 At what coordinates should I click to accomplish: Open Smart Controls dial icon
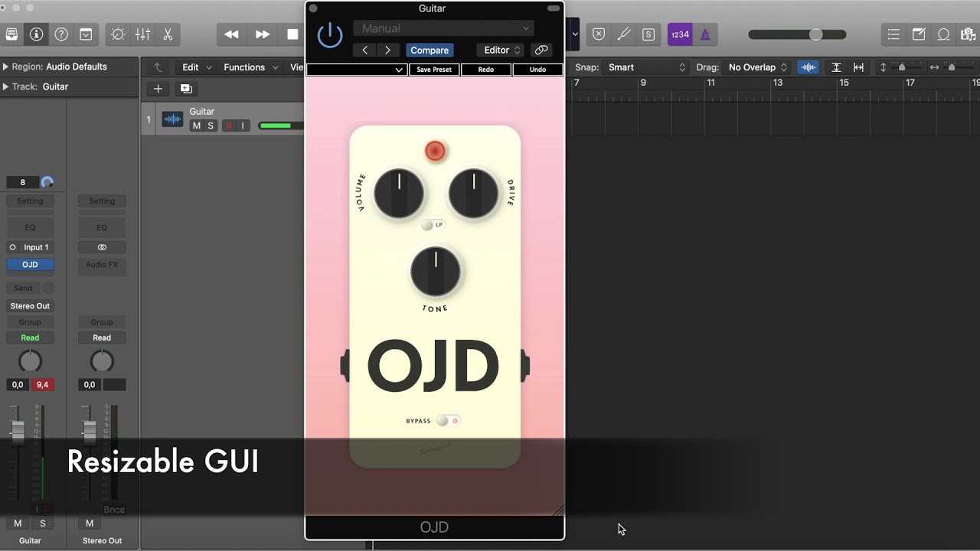[118, 34]
